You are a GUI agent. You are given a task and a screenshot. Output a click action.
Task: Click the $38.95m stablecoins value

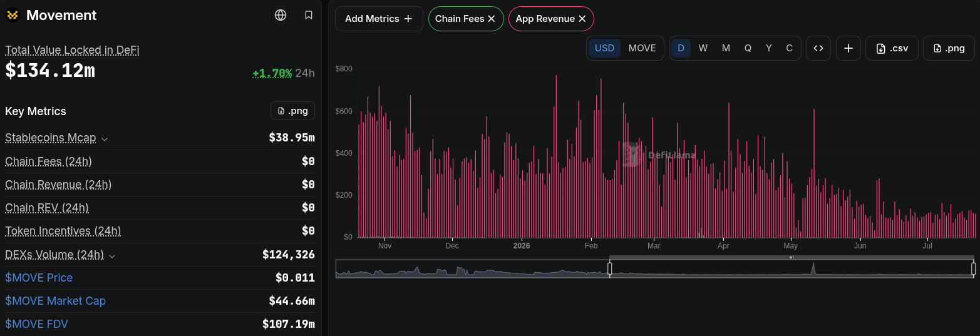pos(292,138)
